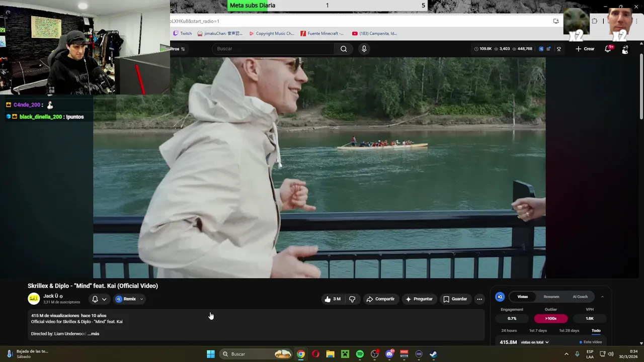
Task: Open the Twitch bookmark
Action: click(182, 34)
